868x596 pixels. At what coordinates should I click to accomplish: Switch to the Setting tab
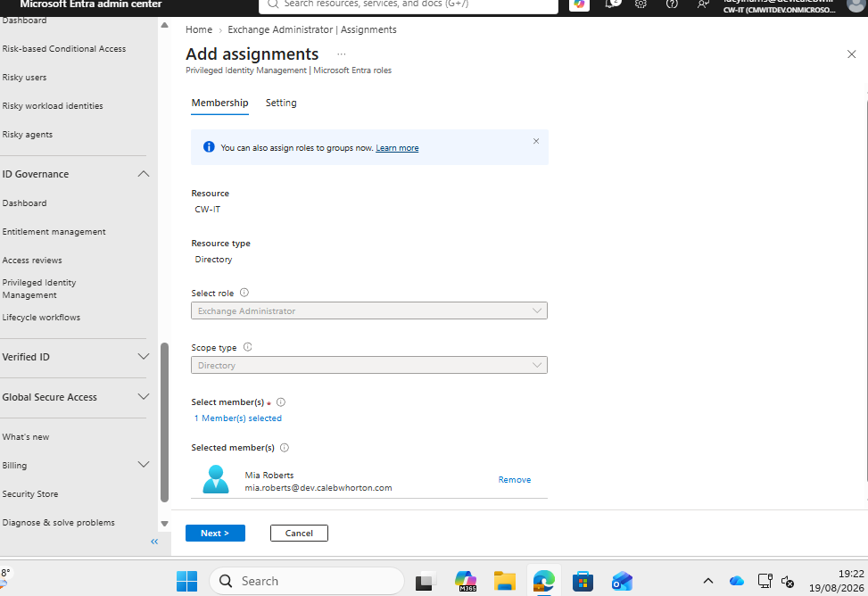click(281, 103)
